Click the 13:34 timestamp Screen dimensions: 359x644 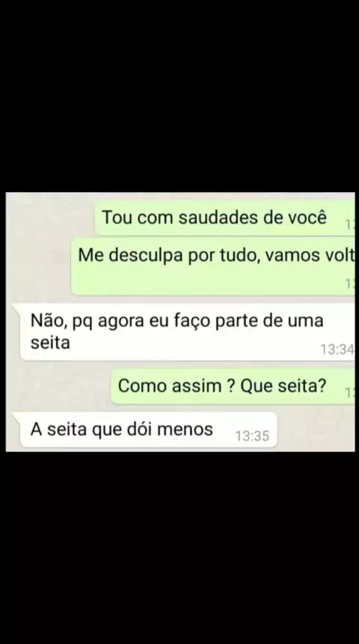click(x=337, y=350)
